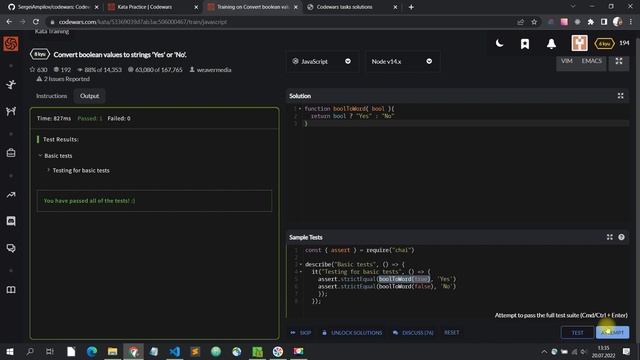The image size is (640, 360).
Task: Open the Chat sidebar icon
Action: tap(11, 221)
